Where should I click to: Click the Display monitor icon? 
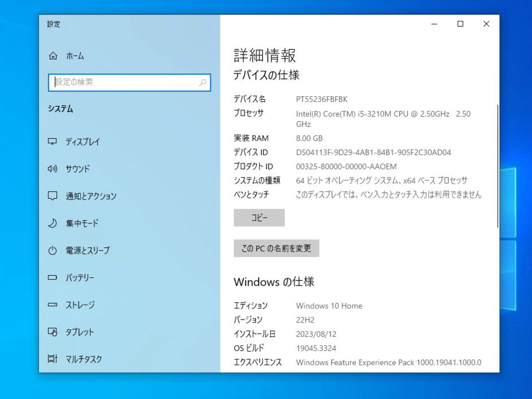[52, 142]
